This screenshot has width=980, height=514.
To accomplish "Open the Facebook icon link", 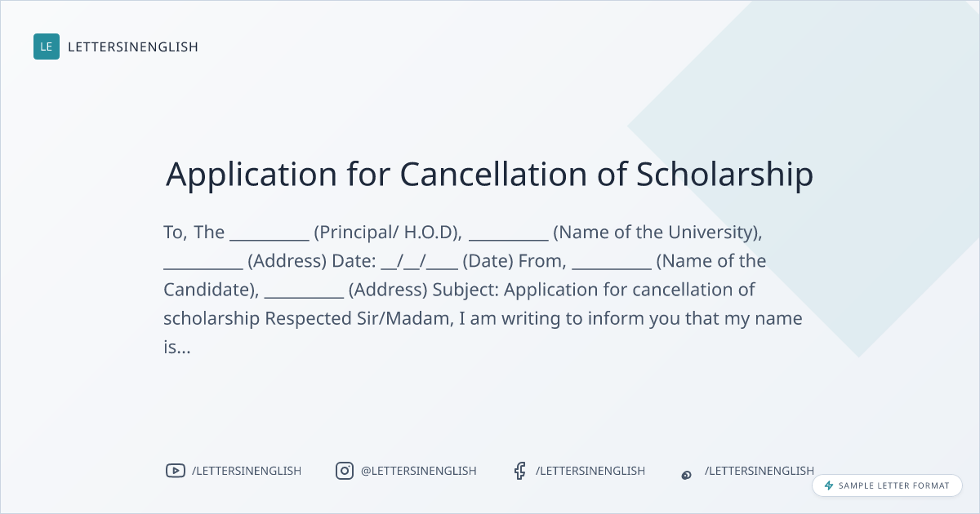I will [x=519, y=471].
